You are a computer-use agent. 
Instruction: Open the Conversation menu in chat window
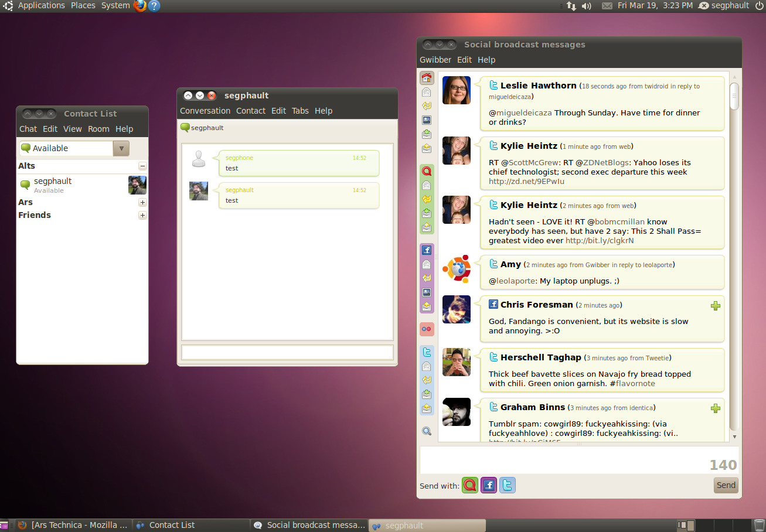click(205, 111)
